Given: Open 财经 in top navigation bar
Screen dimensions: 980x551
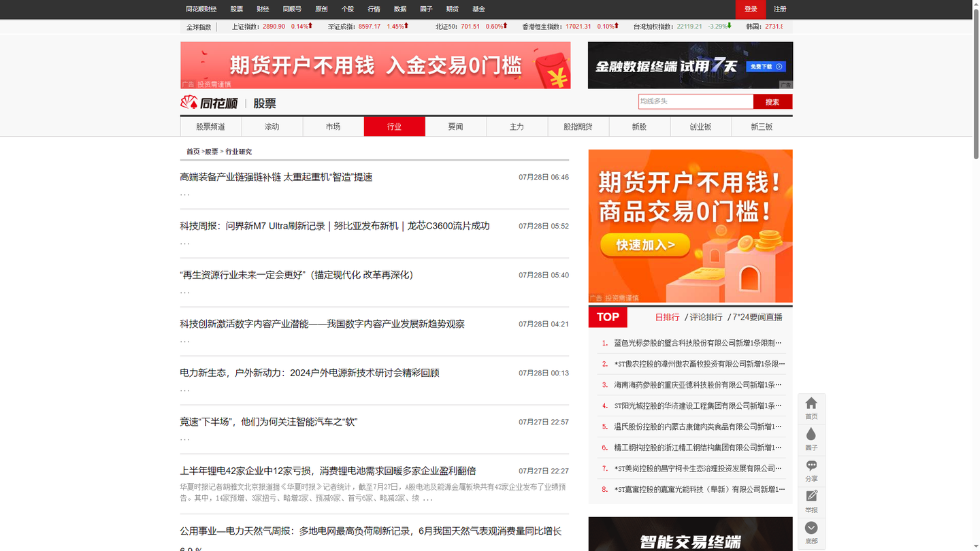Looking at the screenshot, I should (263, 10).
